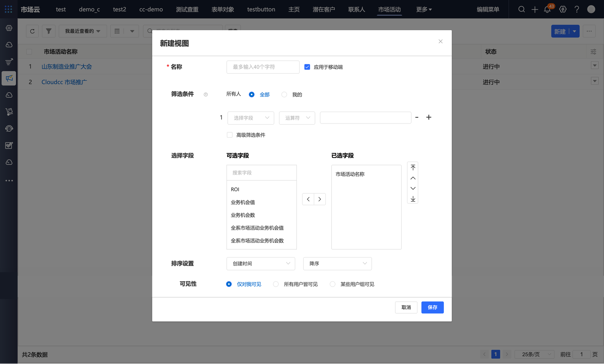
Task: Click move-to-bottom arrow for selected fields
Action: (413, 199)
